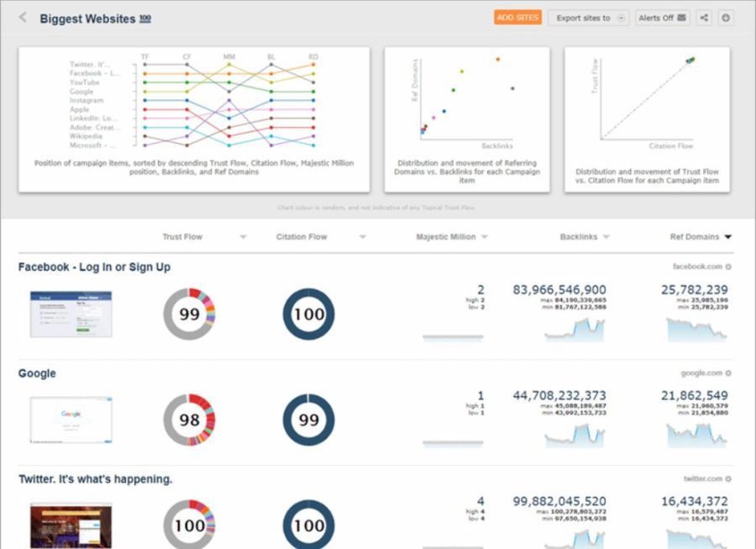Toggle the Alerts Off button
Viewport: 756px width, 549px height.
coord(662,18)
